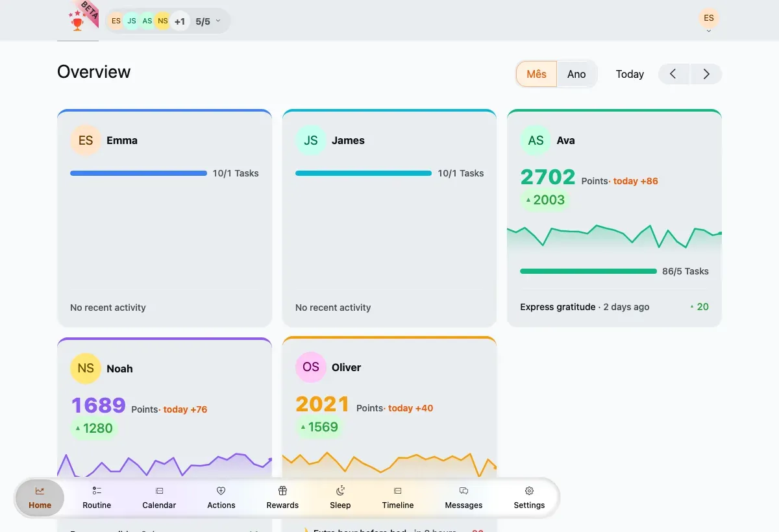The width and height of the screenshot is (779, 532).
Task: Go to next period with right arrow
Action: pyautogui.click(x=706, y=74)
